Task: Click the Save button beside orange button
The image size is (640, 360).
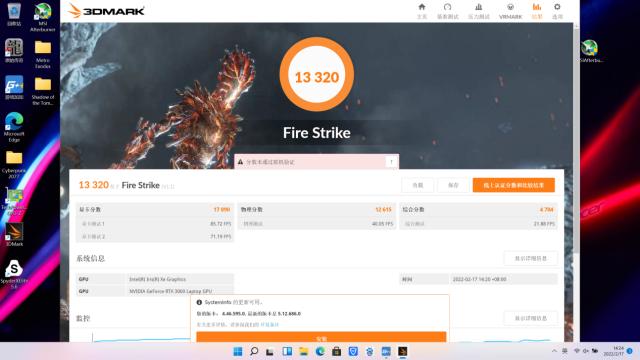Action: pyautogui.click(x=453, y=185)
